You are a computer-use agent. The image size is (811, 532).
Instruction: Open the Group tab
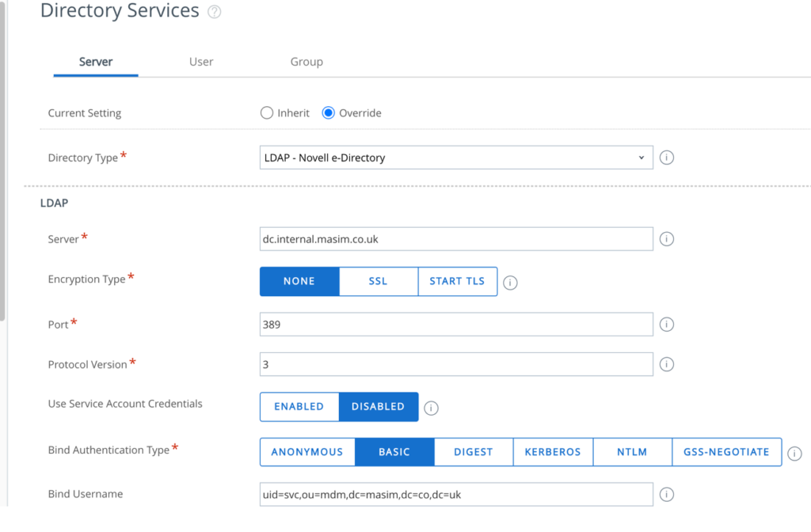click(x=307, y=62)
